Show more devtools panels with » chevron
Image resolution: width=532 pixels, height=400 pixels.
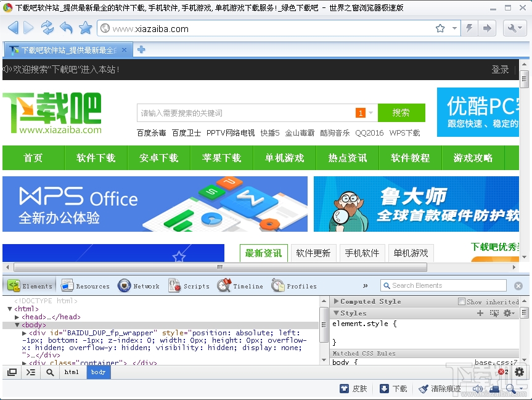[x=365, y=286]
